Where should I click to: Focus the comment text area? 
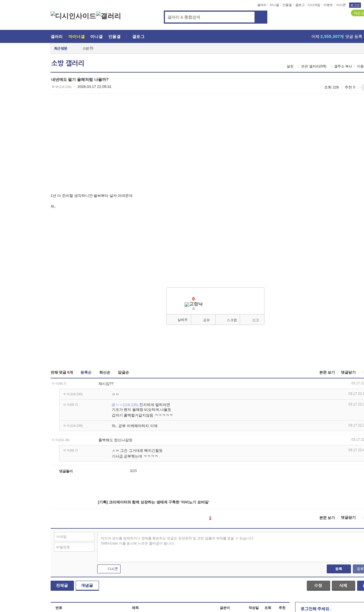(231, 547)
